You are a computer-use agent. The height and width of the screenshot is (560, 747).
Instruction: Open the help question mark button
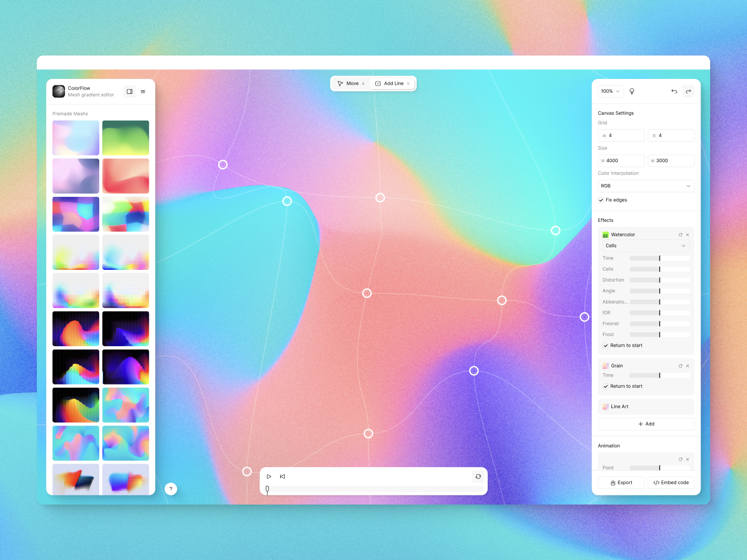click(171, 489)
